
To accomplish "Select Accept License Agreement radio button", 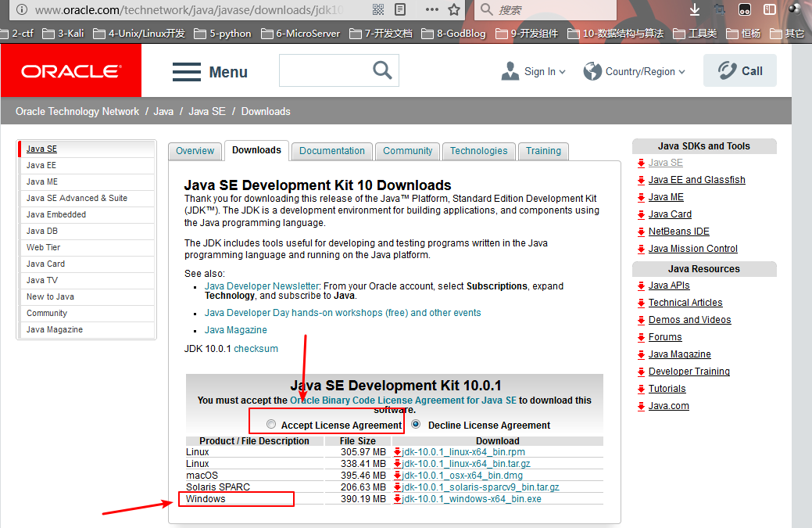I will [271, 424].
